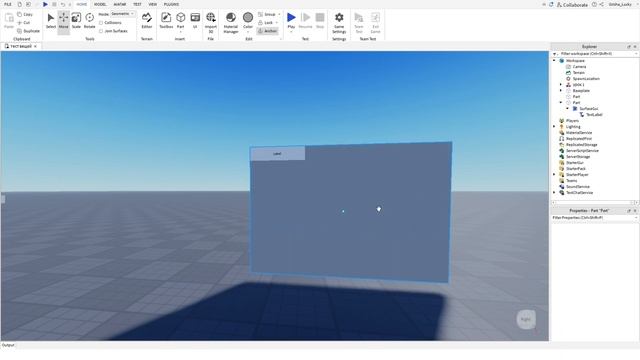This screenshot has width=640, height=360.
Task: Click the Color tool circle
Action: 248,18
